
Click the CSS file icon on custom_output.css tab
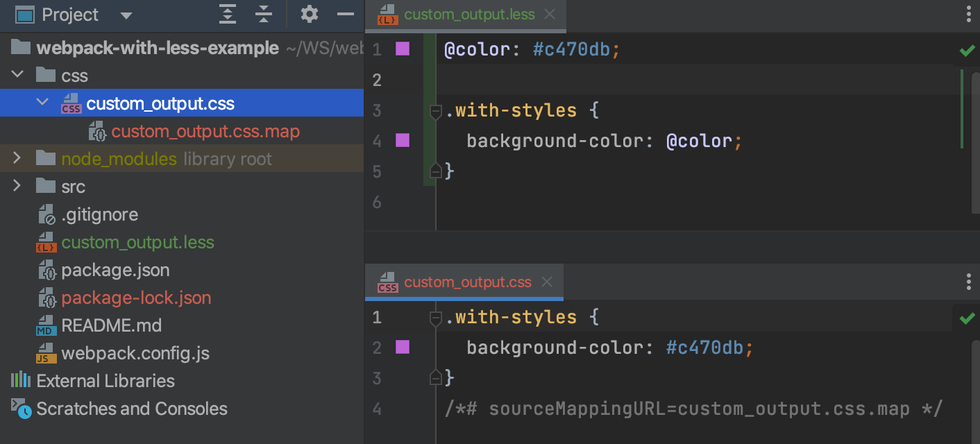(x=387, y=282)
